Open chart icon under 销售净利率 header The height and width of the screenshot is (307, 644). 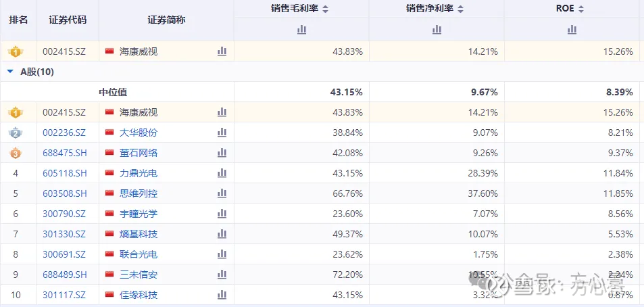(x=437, y=29)
